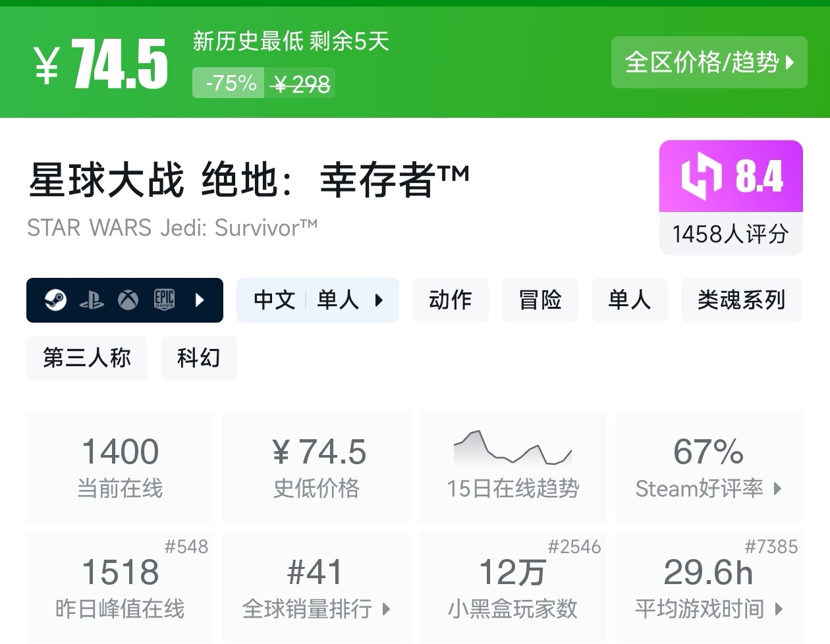Select the 科幻 tag
830x644 pixels.
(x=199, y=358)
